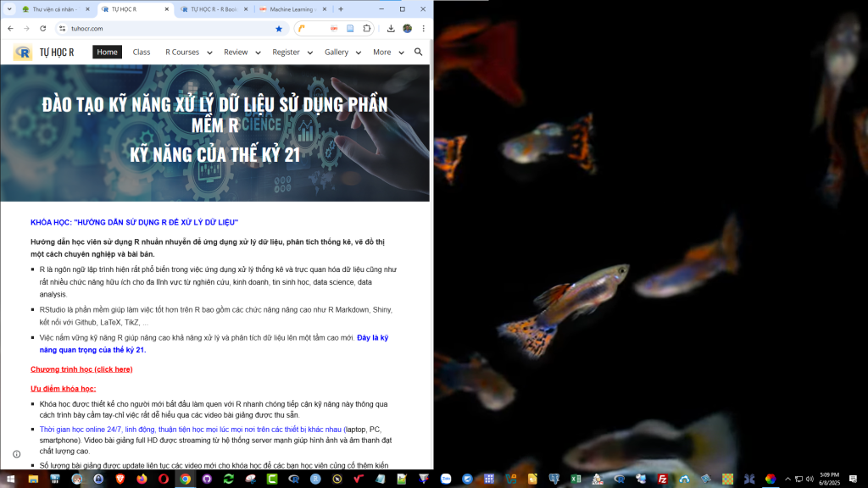868x488 pixels.
Task: Close the Thư viện cá nhân tab
Action: 87,9
